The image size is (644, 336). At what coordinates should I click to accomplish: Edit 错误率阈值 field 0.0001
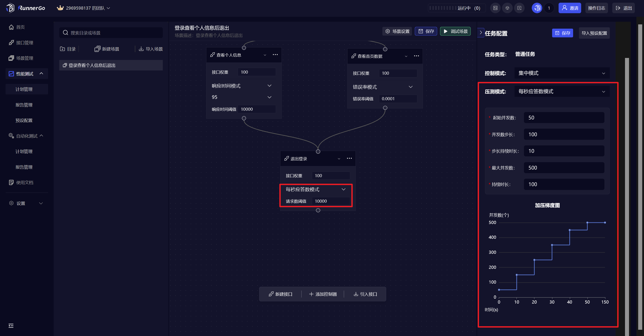point(398,99)
